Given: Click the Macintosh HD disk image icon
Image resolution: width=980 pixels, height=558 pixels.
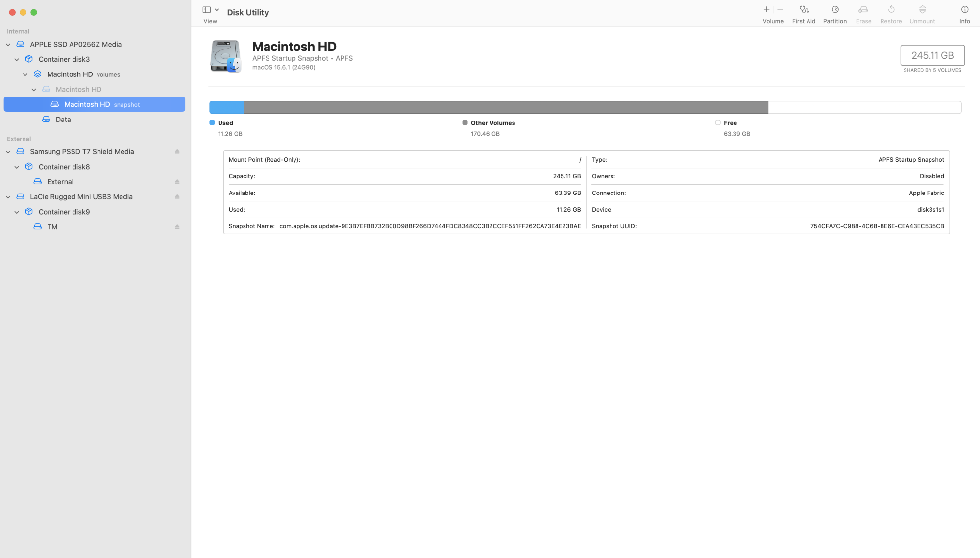Looking at the screenshot, I should coord(225,56).
